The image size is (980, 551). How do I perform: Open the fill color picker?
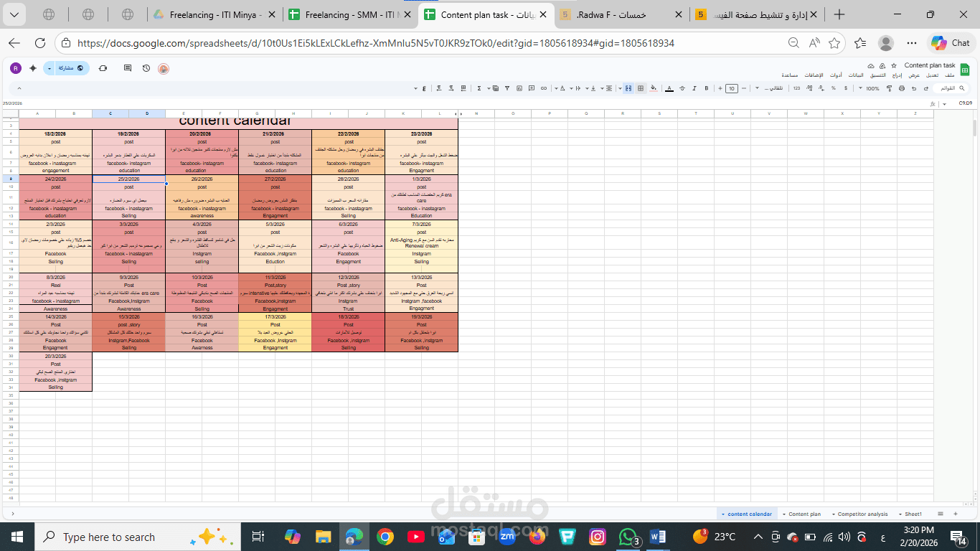tap(654, 88)
